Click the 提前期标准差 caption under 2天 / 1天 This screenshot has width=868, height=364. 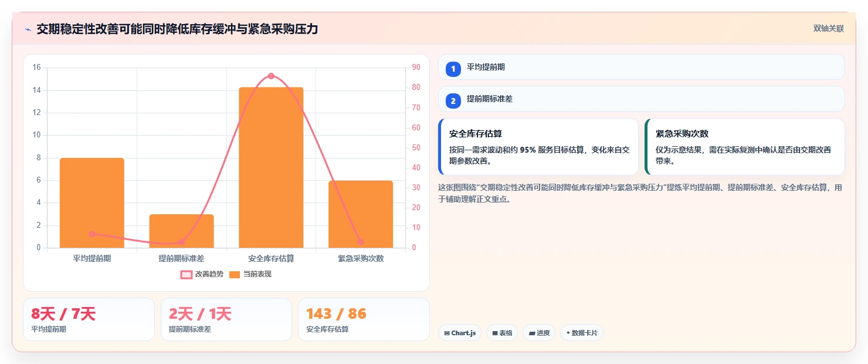pyautogui.click(x=189, y=329)
